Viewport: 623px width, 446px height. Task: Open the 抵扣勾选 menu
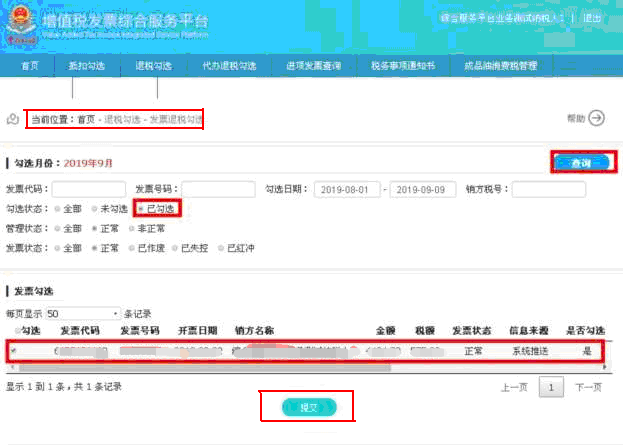tap(86, 66)
